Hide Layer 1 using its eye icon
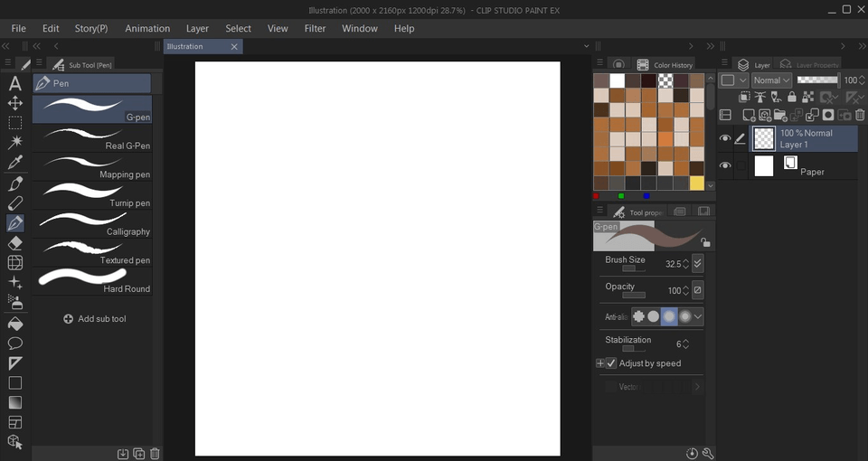868x461 pixels. click(x=724, y=138)
